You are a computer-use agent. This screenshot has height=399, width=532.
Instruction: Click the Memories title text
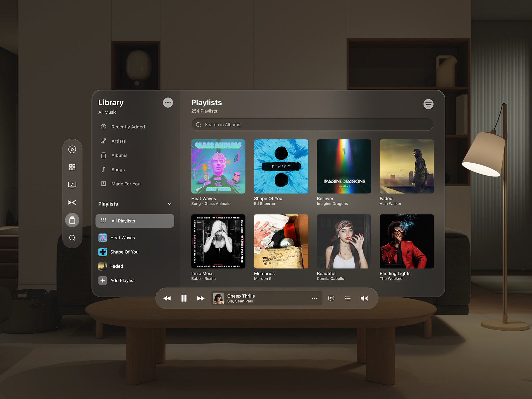[264, 273]
